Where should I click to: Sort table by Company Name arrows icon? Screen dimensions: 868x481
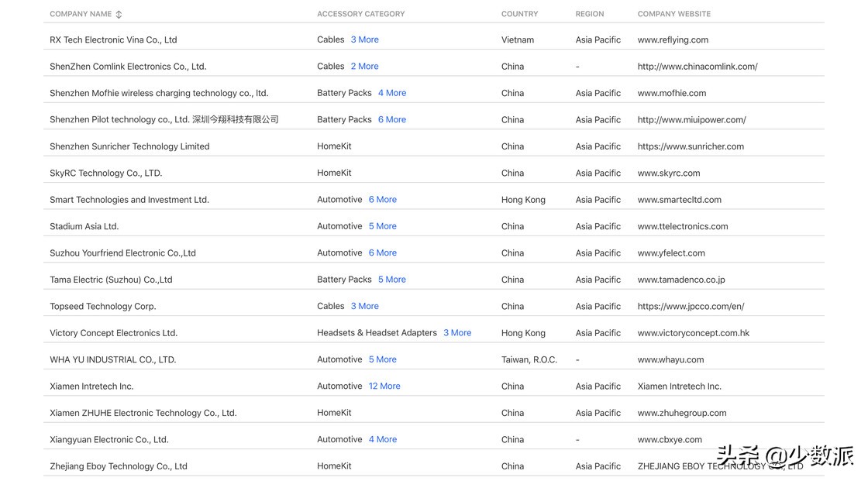[119, 14]
